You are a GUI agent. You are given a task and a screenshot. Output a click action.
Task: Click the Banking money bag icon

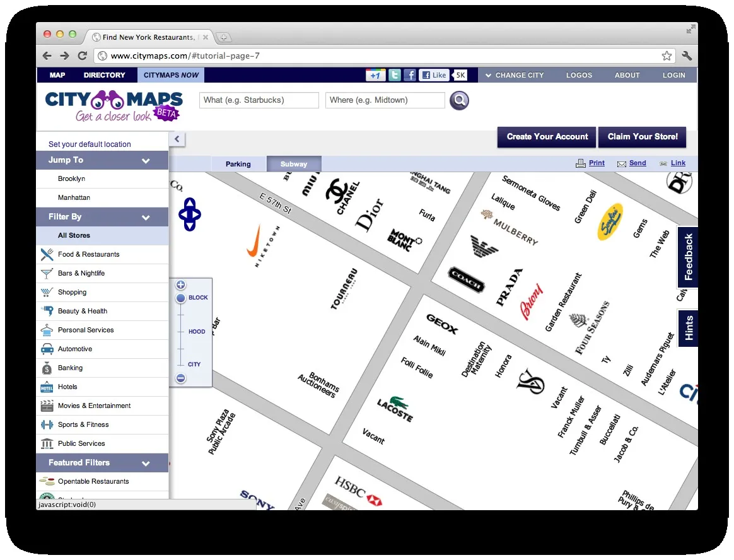click(47, 368)
